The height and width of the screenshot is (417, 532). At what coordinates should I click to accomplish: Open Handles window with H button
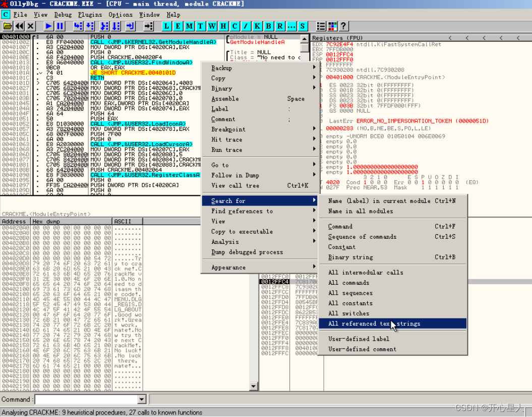click(x=223, y=26)
